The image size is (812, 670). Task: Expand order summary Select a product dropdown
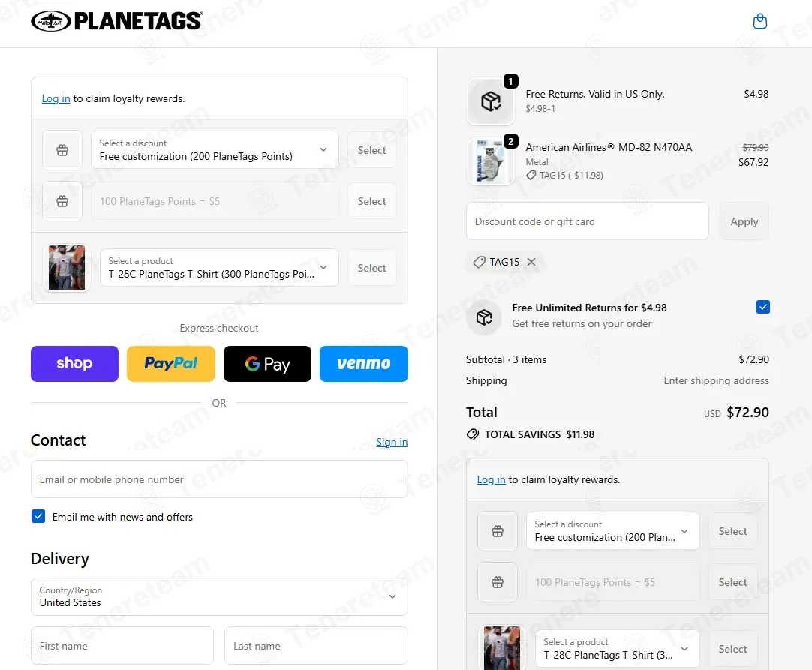click(x=618, y=649)
